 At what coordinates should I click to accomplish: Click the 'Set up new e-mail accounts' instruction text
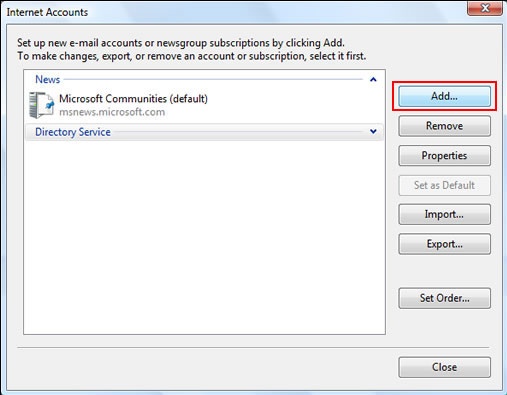click(x=181, y=43)
